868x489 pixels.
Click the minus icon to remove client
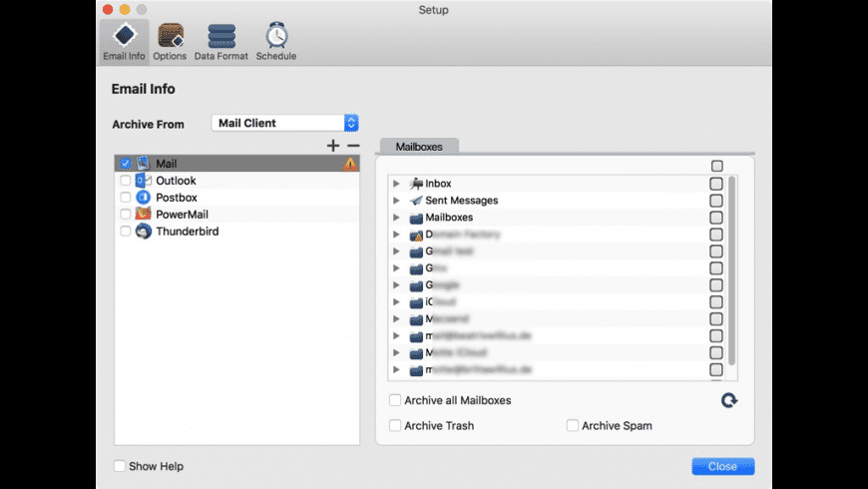[352, 146]
